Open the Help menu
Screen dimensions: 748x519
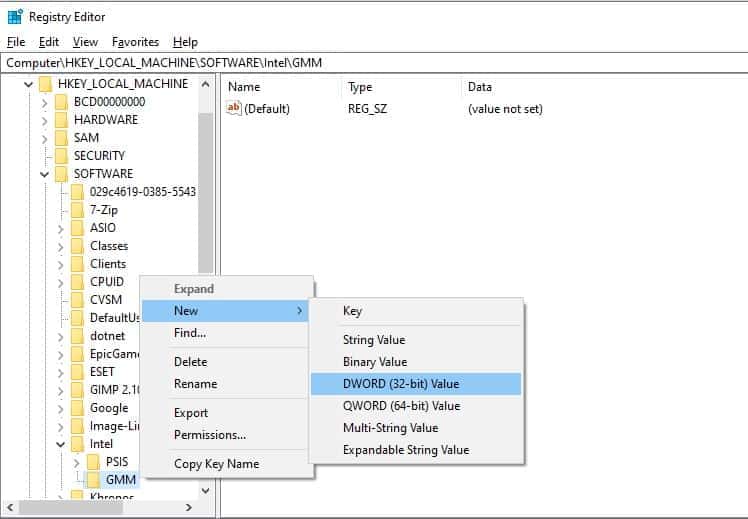click(185, 42)
